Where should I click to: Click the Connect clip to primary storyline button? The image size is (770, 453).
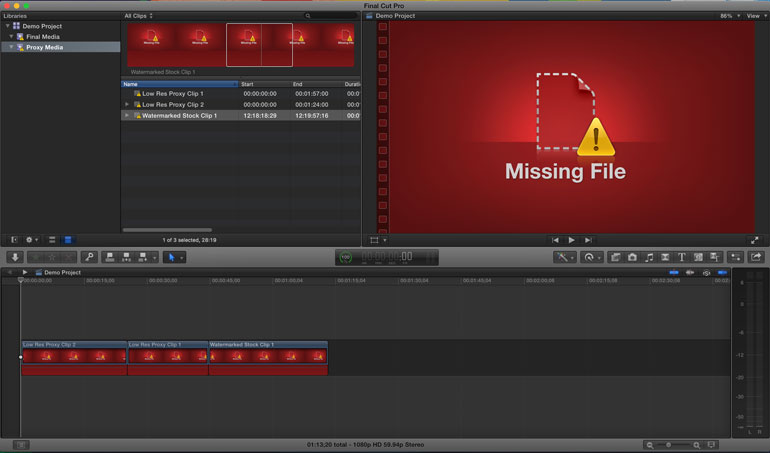(110, 257)
